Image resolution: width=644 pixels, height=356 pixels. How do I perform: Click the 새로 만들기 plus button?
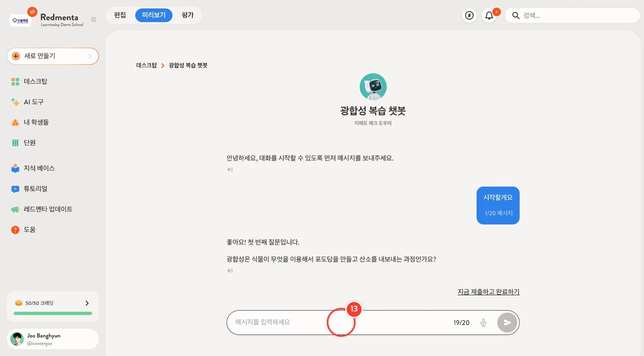[x=16, y=56]
